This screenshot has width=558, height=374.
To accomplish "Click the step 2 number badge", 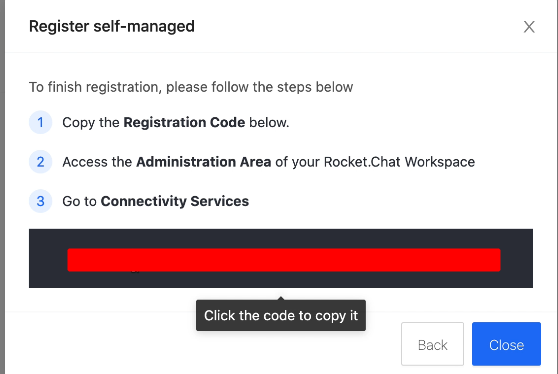I will click(40, 162).
